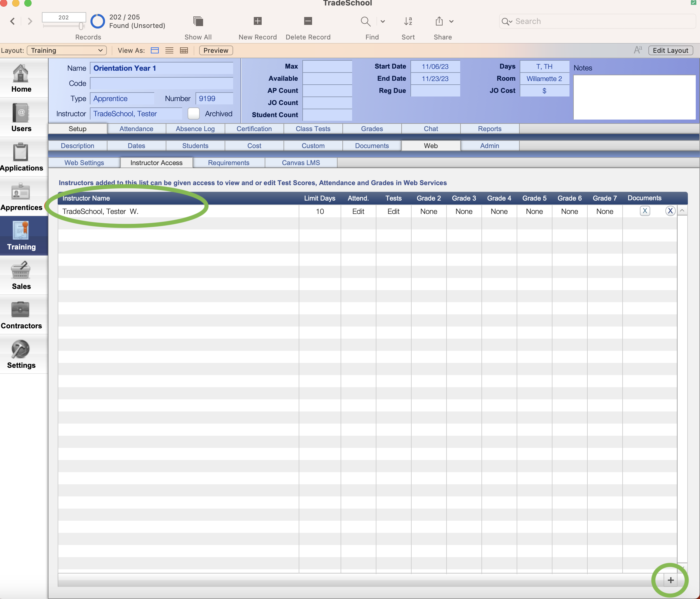Click the Edit Layout button
The width and height of the screenshot is (700, 599).
pyautogui.click(x=670, y=50)
